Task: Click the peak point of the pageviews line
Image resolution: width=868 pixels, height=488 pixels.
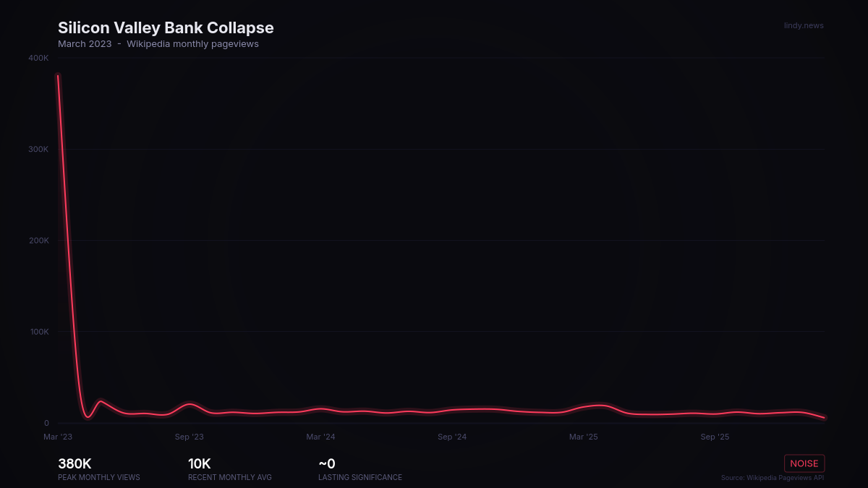Action: (x=58, y=74)
